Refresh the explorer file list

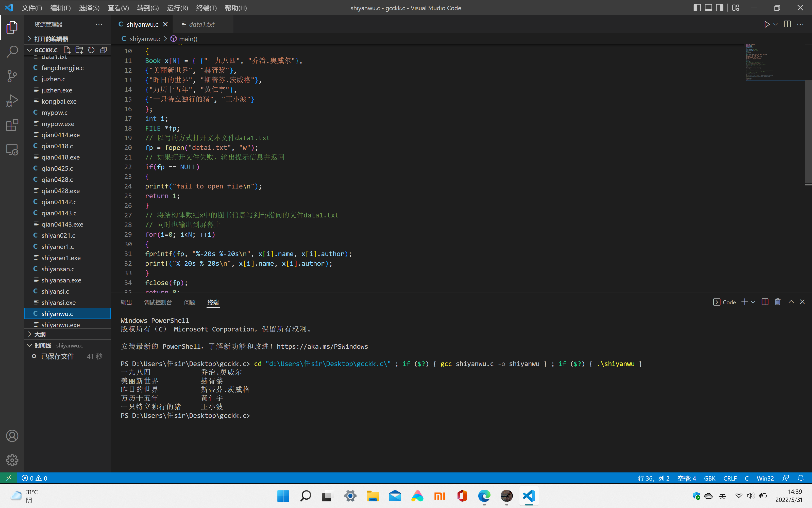click(91, 50)
